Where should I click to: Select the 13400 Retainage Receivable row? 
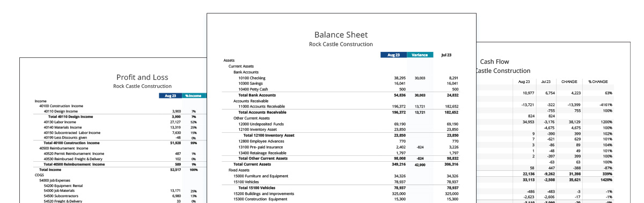[341, 153]
